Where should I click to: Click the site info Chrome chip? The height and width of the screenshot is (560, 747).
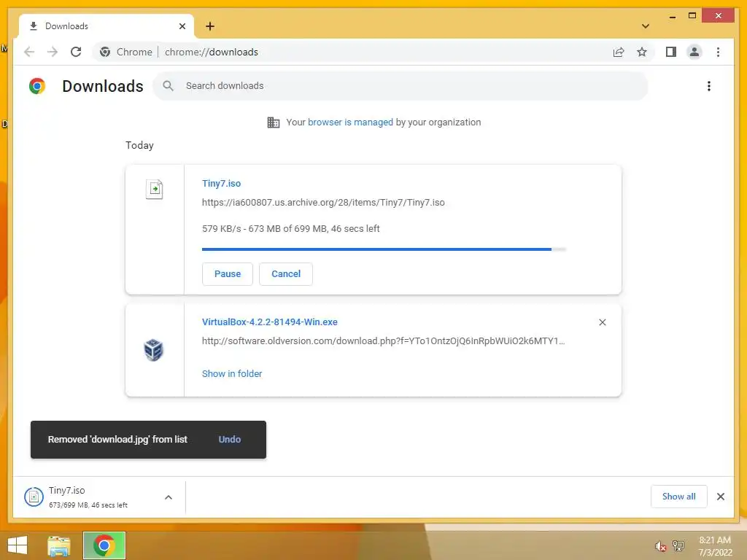pos(125,52)
